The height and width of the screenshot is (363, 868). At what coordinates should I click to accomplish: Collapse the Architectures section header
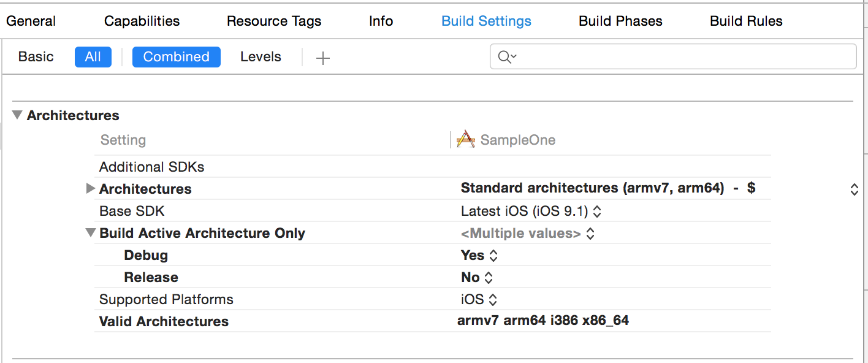(x=17, y=115)
